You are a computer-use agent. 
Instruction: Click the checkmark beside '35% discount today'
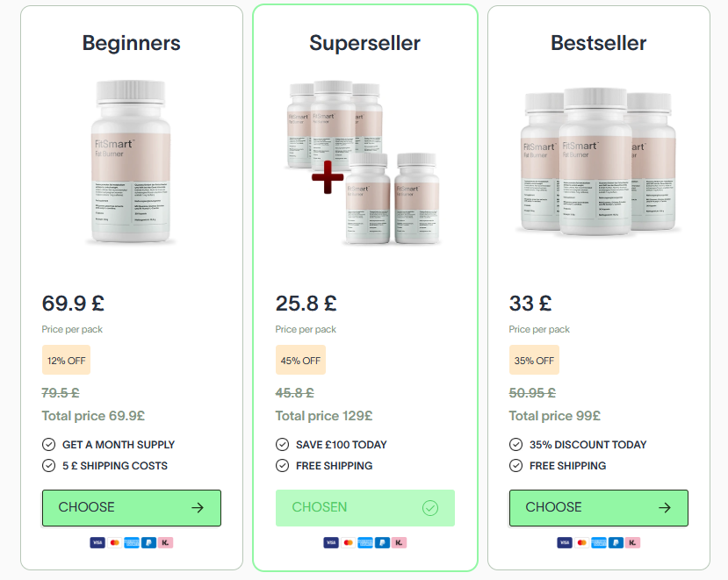pyautogui.click(x=516, y=445)
